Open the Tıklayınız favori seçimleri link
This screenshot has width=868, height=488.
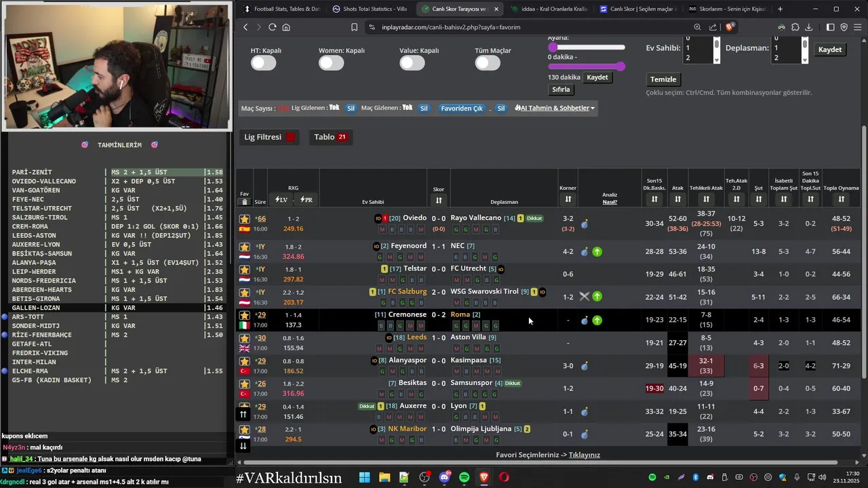[x=585, y=455]
